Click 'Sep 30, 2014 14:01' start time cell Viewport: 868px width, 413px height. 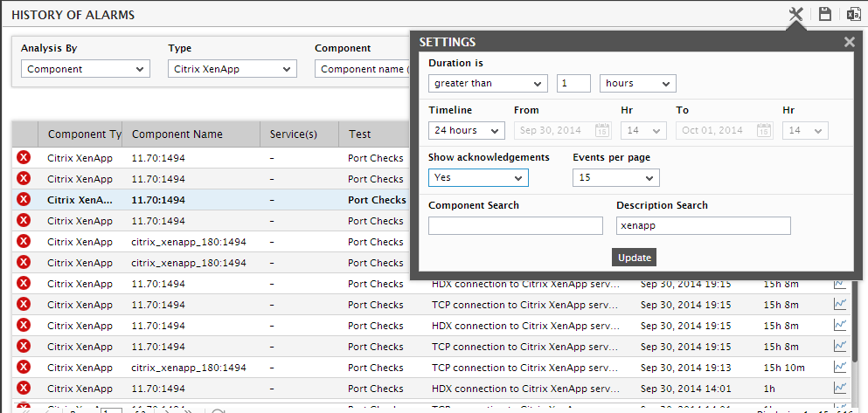[686, 389]
